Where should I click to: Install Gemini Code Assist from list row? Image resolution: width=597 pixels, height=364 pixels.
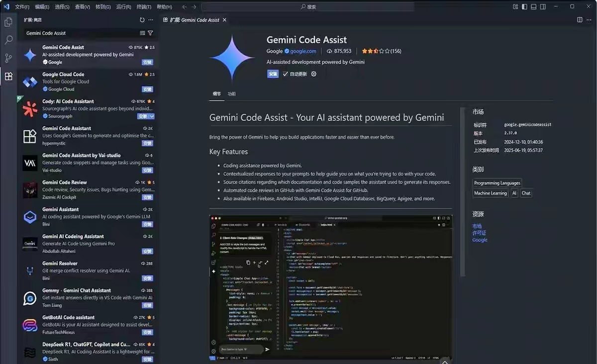[x=147, y=63]
